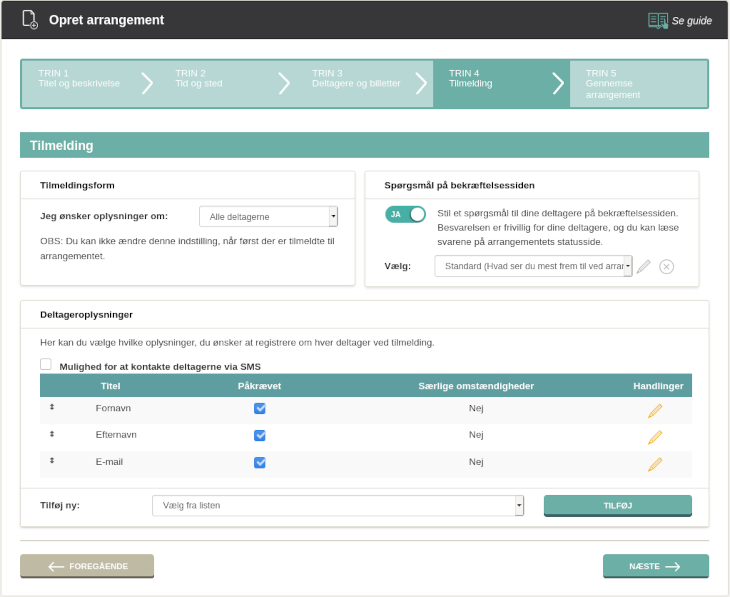Switch to Trin 3 Deltagere og billetter
The height and width of the screenshot is (597, 730).
(x=355, y=84)
